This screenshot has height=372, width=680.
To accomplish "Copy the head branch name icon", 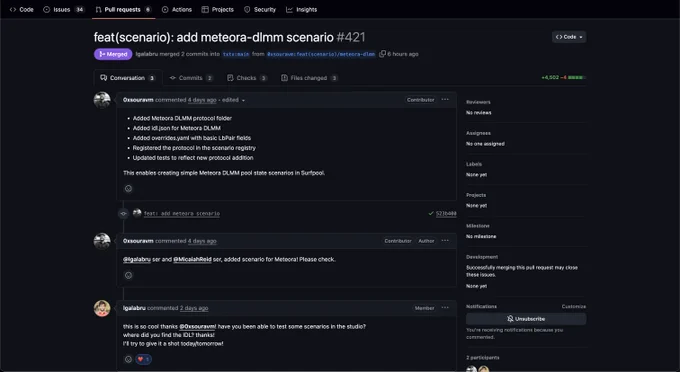I will click(x=382, y=54).
